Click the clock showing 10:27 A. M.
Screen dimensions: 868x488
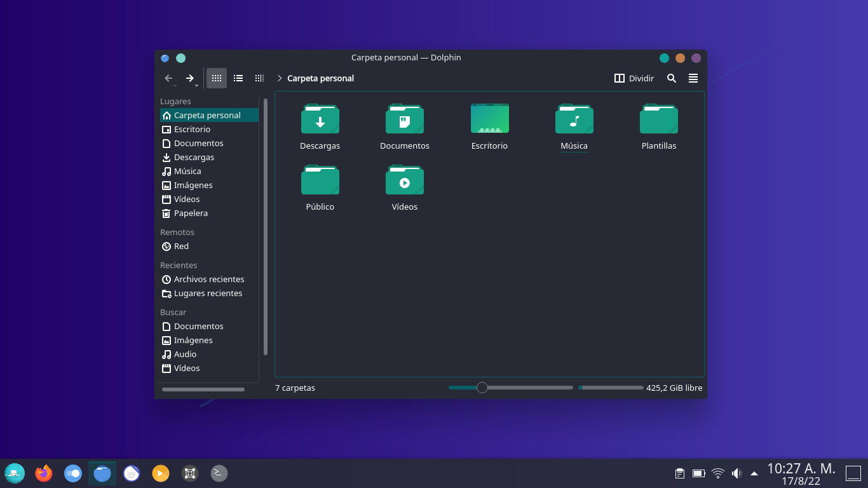[801, 468]
